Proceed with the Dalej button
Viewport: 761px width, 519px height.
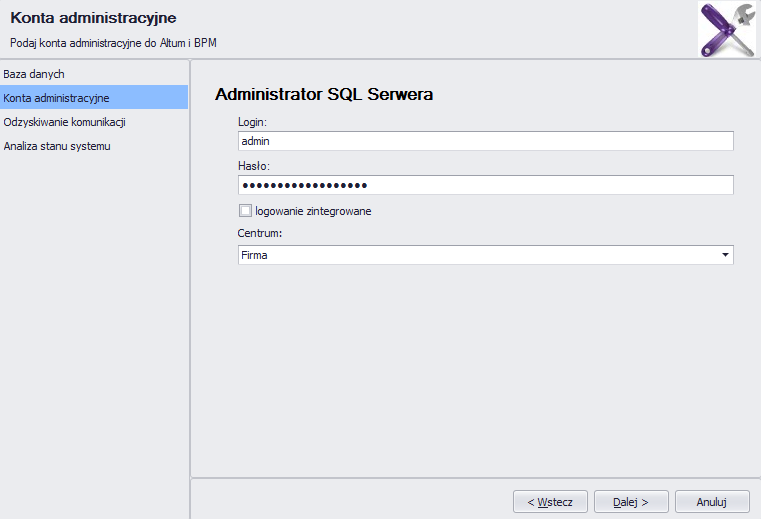coord(631,502)
